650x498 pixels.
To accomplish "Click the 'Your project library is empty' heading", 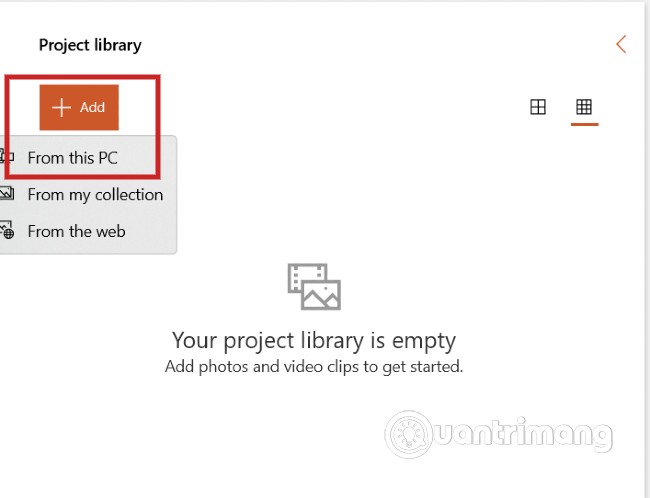I will click(x=313, y=340).
